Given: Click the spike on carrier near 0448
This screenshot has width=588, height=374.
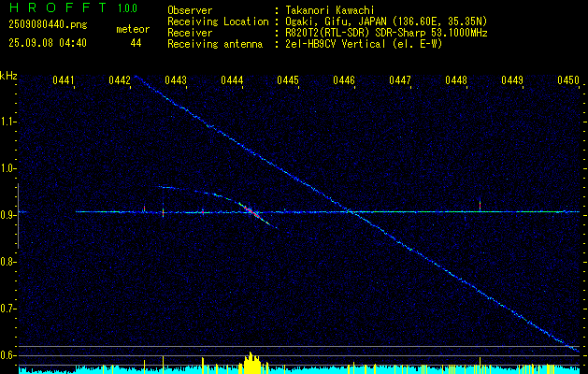Looking at the screenshot, I should coord(480,205).
